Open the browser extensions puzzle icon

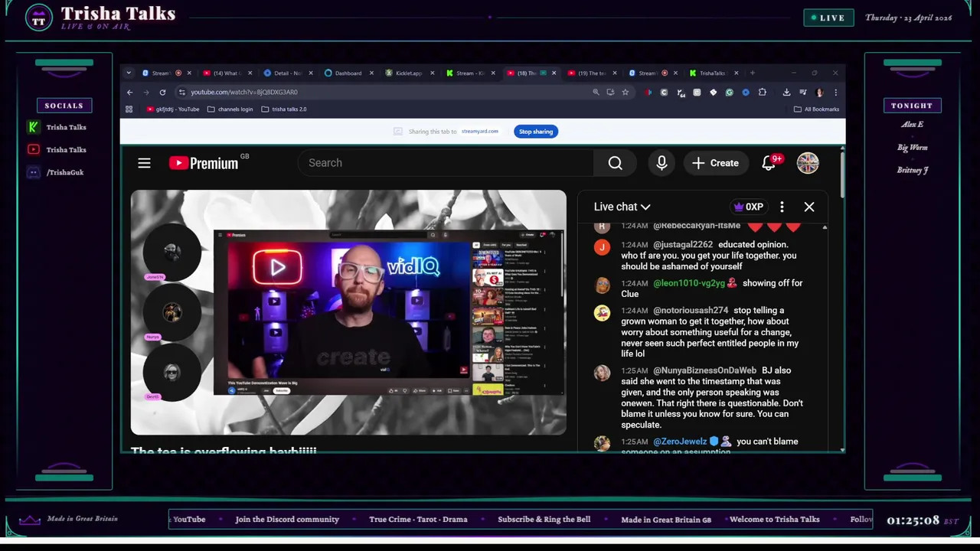762,92
